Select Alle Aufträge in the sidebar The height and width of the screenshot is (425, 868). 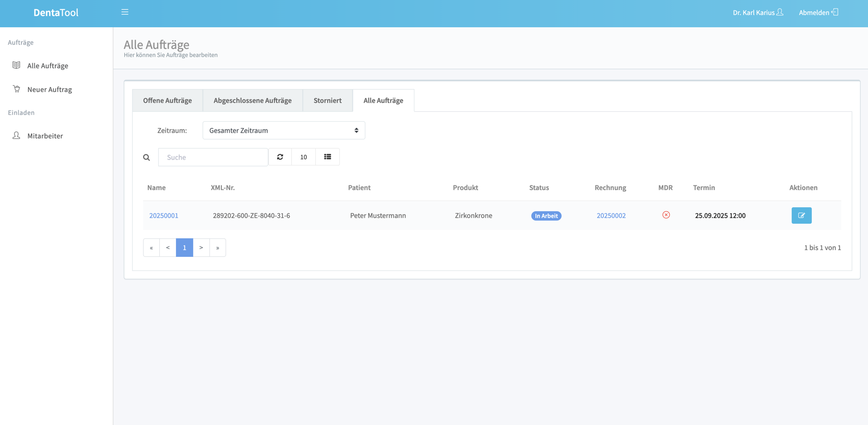pos(47,66)
